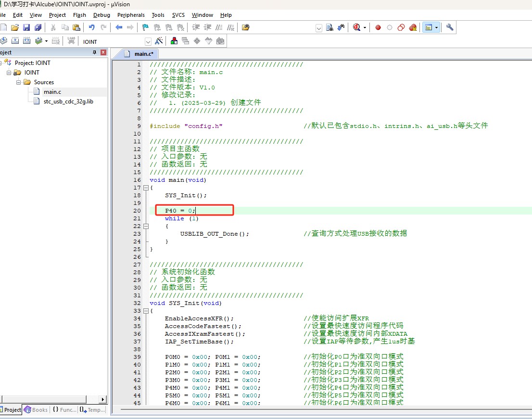Insert a bookmark with the flag icon
Viewport: 532px width, 419px height.
click(x=146, y=27)
